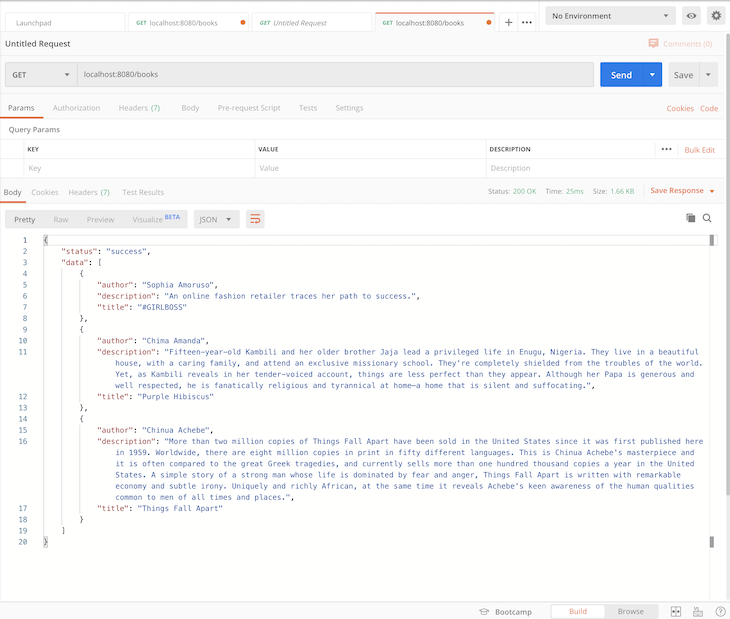This screenshot has width=730, height=619.
Task: Click the Save button
Action: (683, 75)
